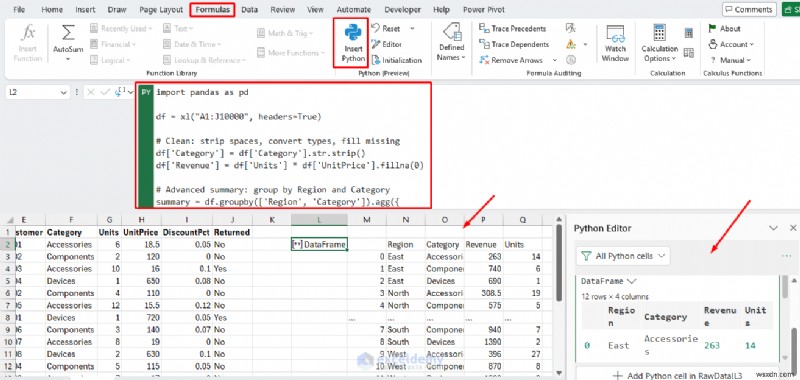Open the Recently Used functions dropdown
The image size is (800, 380).
121,29
